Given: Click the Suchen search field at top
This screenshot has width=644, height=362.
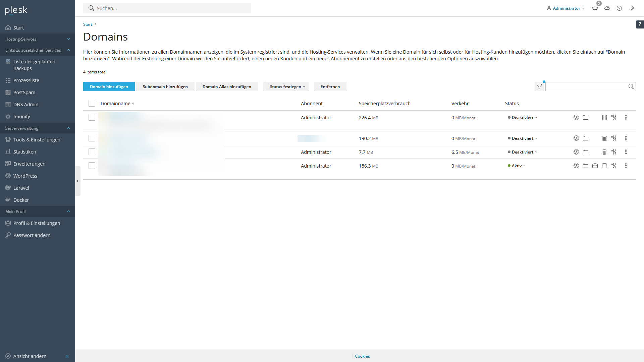Looking at the screenshot, I should click(x=167, y=8).
